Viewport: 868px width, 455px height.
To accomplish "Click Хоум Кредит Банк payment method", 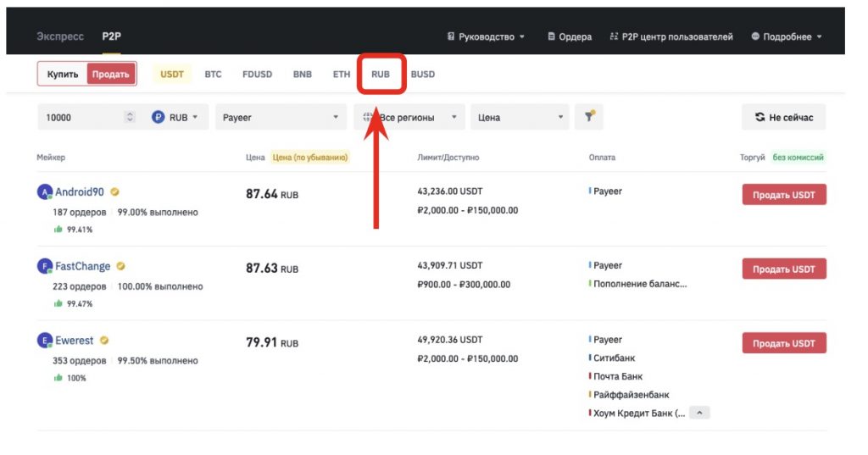I will pyautogui.click(x=639, y=413).
